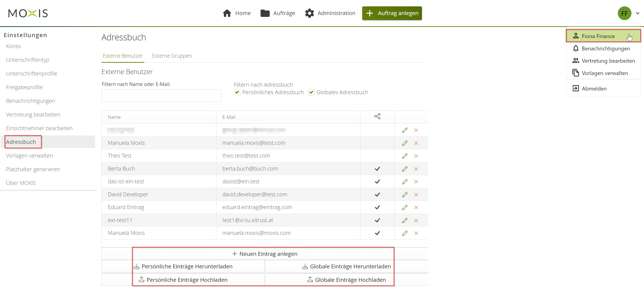The width and height of the screenshot is (644, 303).
Task: Open Home via house icon
Action: [x=227, y=13]
